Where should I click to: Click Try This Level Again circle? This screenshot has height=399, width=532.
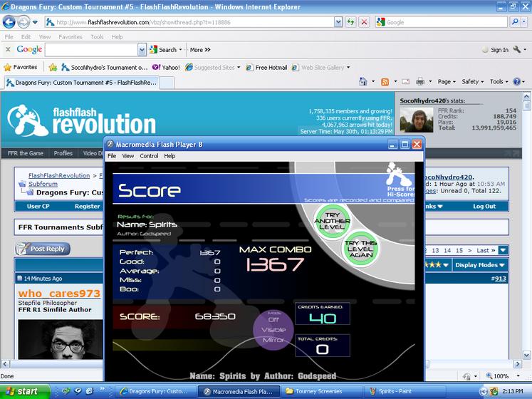[x=360, y=249]
